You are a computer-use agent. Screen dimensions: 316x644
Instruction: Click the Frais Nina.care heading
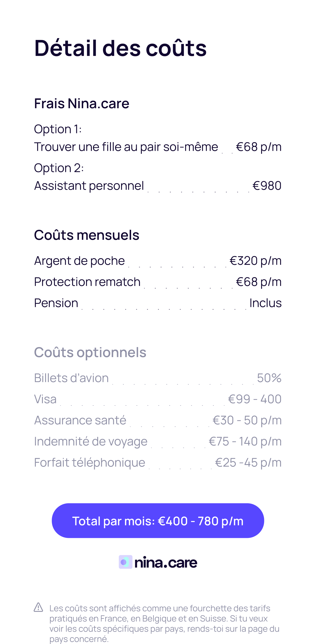[82, 103]
